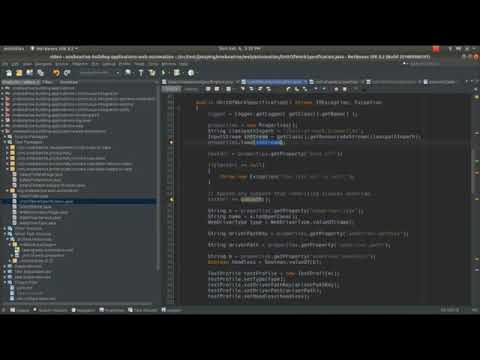Screen dimensions: 480x360
Task: Select the highlighted Java file in project tree
Action: pyautogui.click(x=46, y=201)
